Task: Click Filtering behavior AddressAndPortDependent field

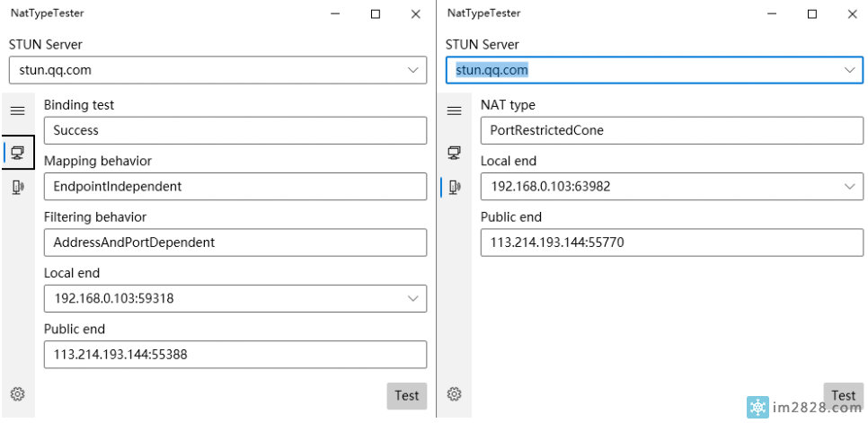Action: point(235,242)
